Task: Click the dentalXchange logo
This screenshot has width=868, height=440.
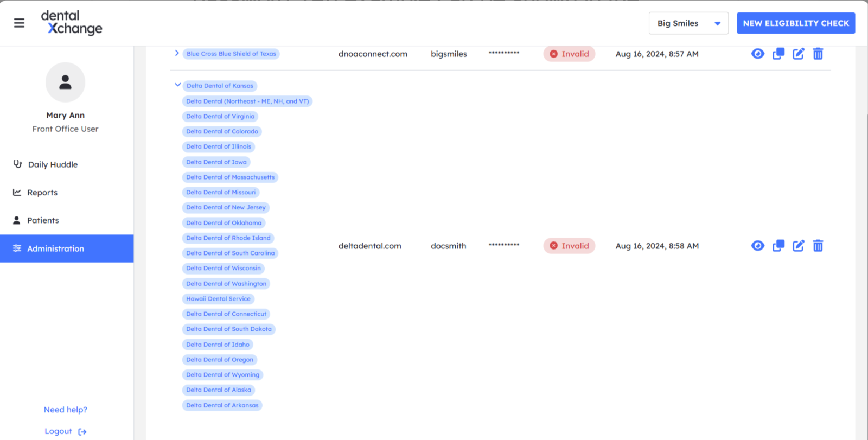Action: (72, 23)
